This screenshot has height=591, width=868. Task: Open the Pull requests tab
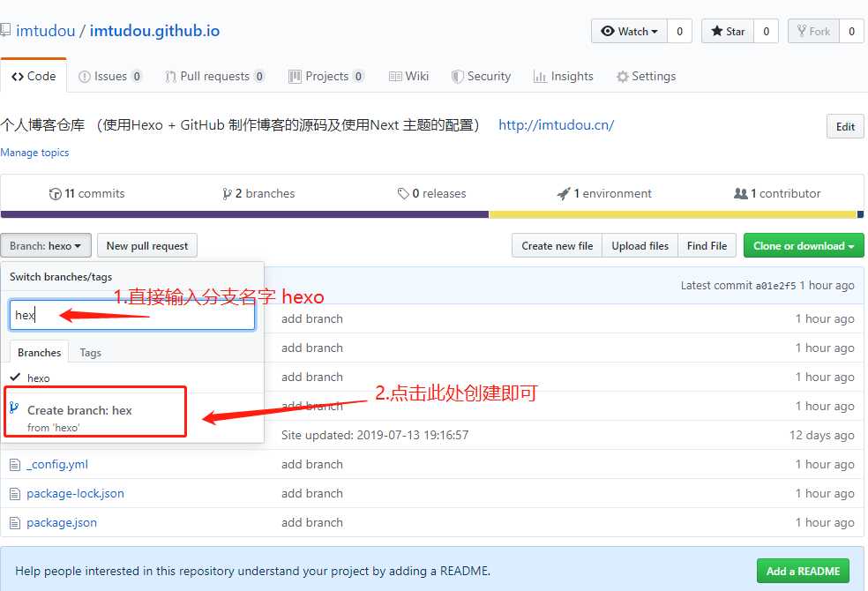pyautogui.click(x=214, y=77)
